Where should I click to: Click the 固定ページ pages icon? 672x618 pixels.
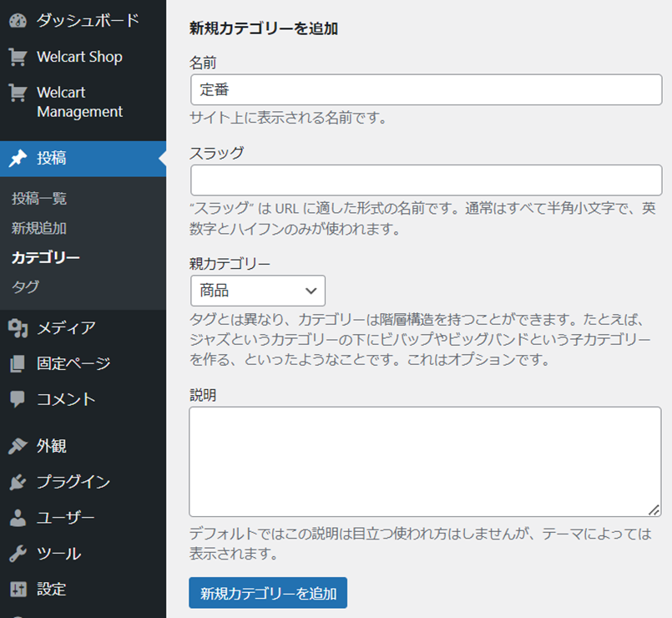18,363
